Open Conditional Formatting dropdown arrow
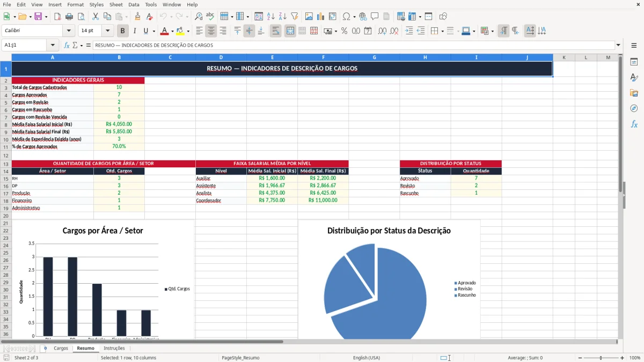This screenshot has width=644, height=362. (492, 31)
